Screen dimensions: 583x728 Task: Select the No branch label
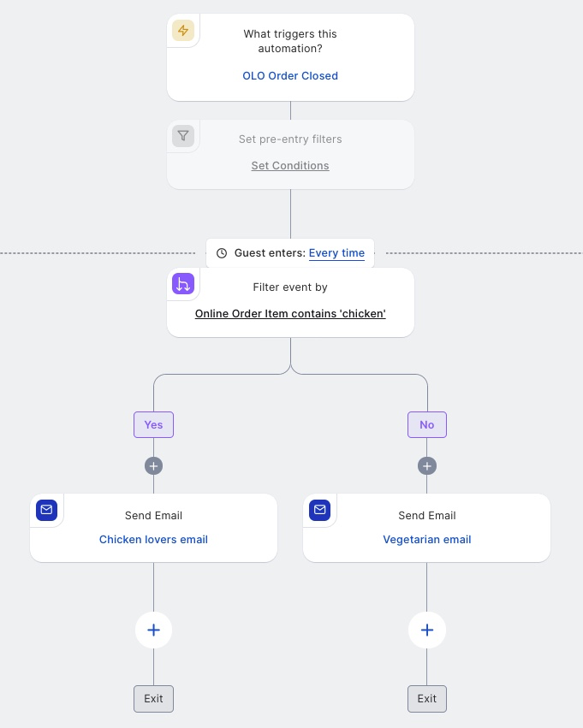pyautogui.click(x=427, y=425)
